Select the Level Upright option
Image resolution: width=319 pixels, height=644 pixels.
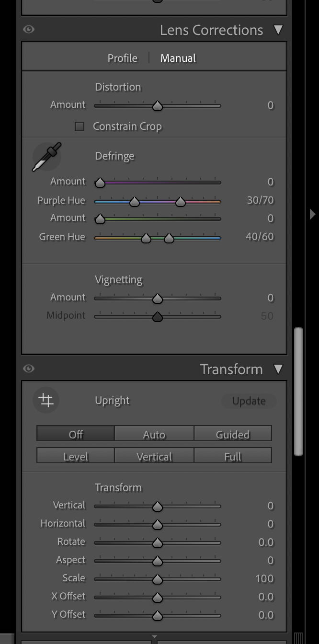pos(76,456)
